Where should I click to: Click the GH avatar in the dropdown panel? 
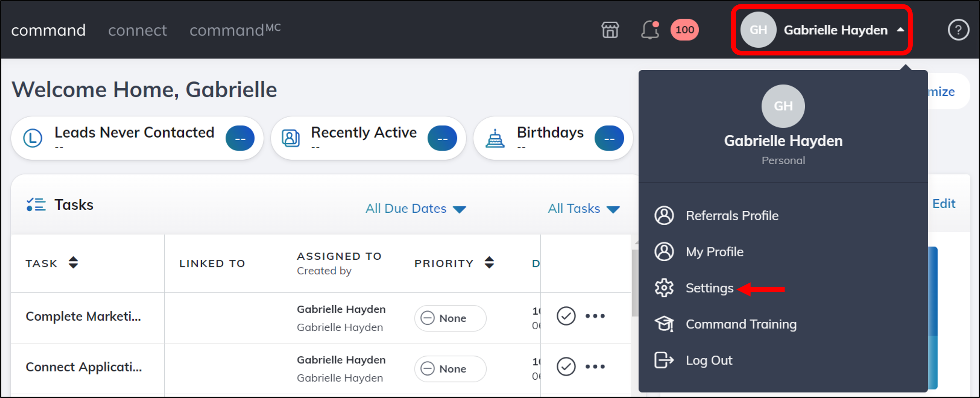pyautogui.click(x=783, y=107)
